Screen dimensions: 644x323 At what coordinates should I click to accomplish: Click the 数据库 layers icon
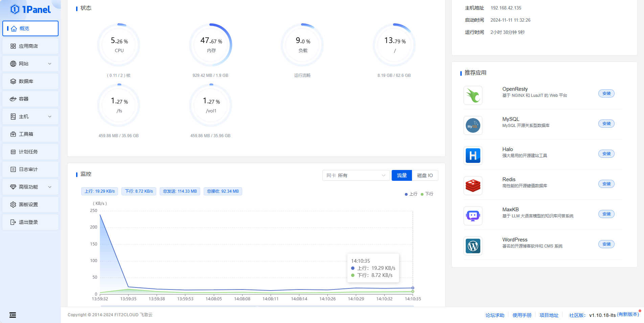(x=13, y=81)
